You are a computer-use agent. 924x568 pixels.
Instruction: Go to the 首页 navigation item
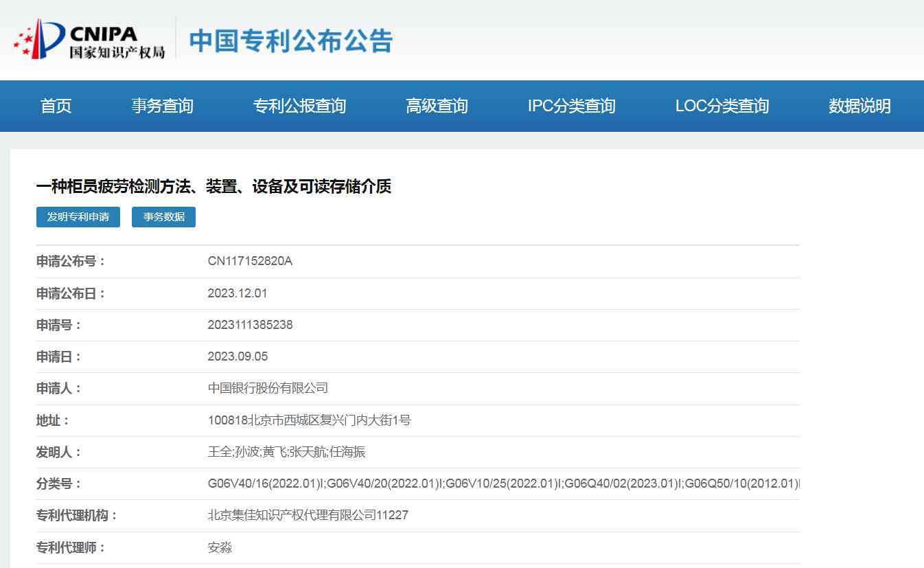56,106
